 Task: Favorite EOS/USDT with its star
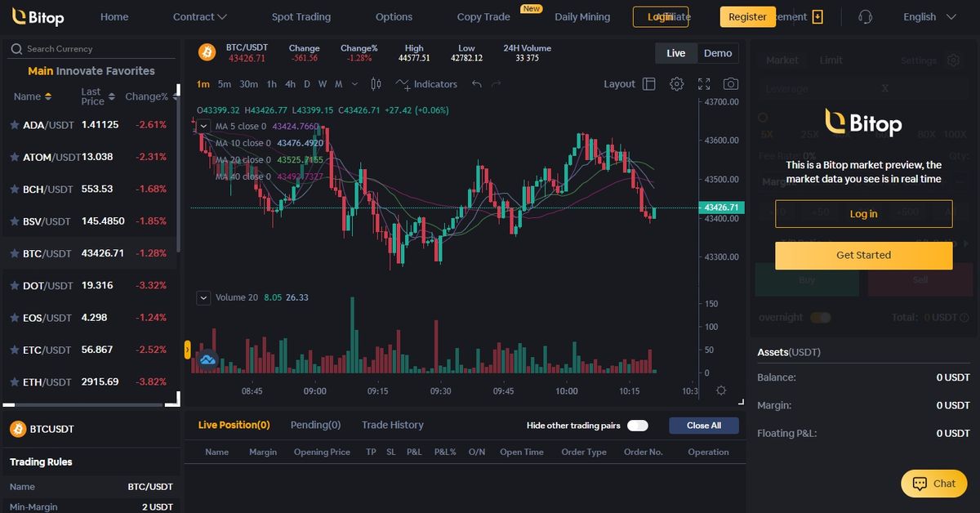click(15, 317)
